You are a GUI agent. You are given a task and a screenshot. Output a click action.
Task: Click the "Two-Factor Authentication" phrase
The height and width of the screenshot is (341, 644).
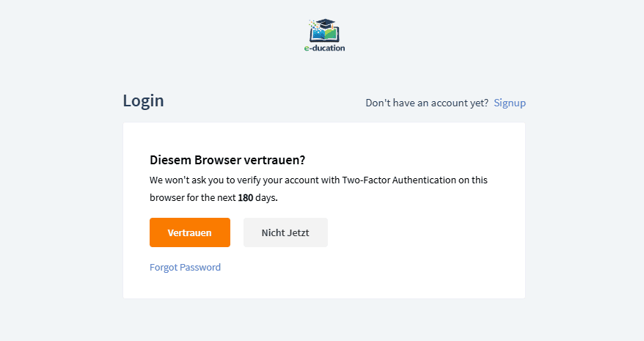click(x=399, y=180)
